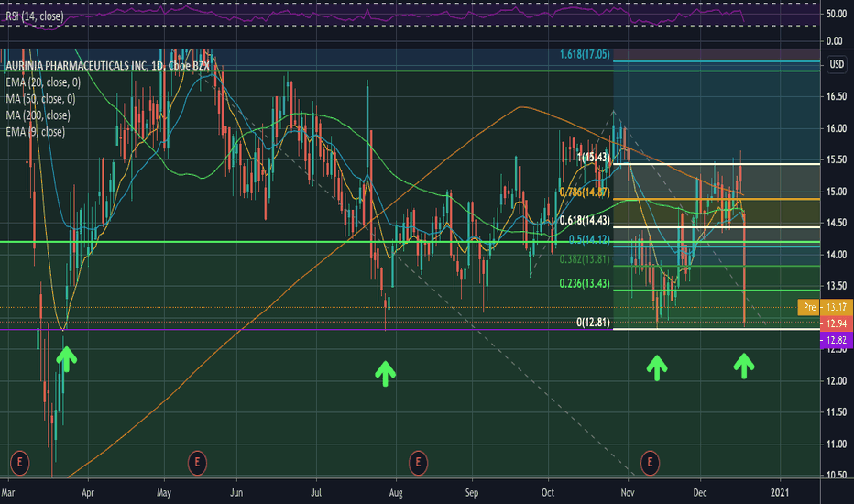Viewport: 854px width, 504px height.
Task: Click the Aug label on time axis
Action: point(396,493)
